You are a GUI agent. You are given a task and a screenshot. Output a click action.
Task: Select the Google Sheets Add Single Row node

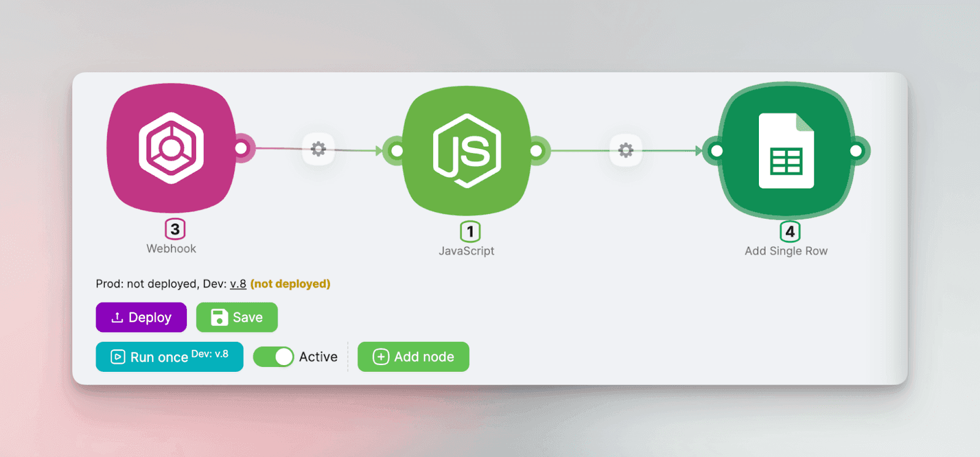click(786, 151)
